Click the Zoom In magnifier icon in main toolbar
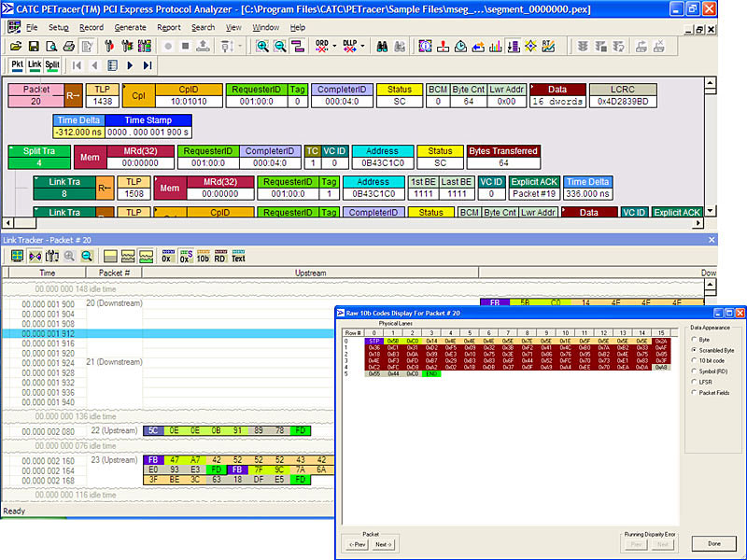Image resolution: width=747 pixels, height=560 pixels. click(261, 46)
